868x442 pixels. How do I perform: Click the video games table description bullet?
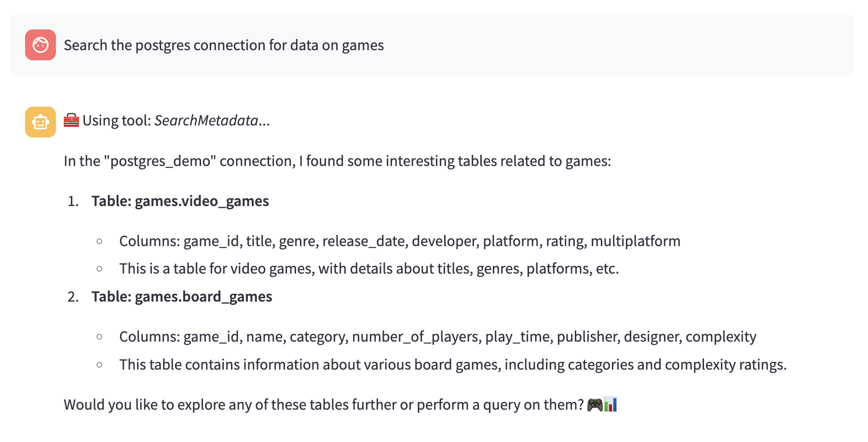pyautogui.click(x=369, y=269)
